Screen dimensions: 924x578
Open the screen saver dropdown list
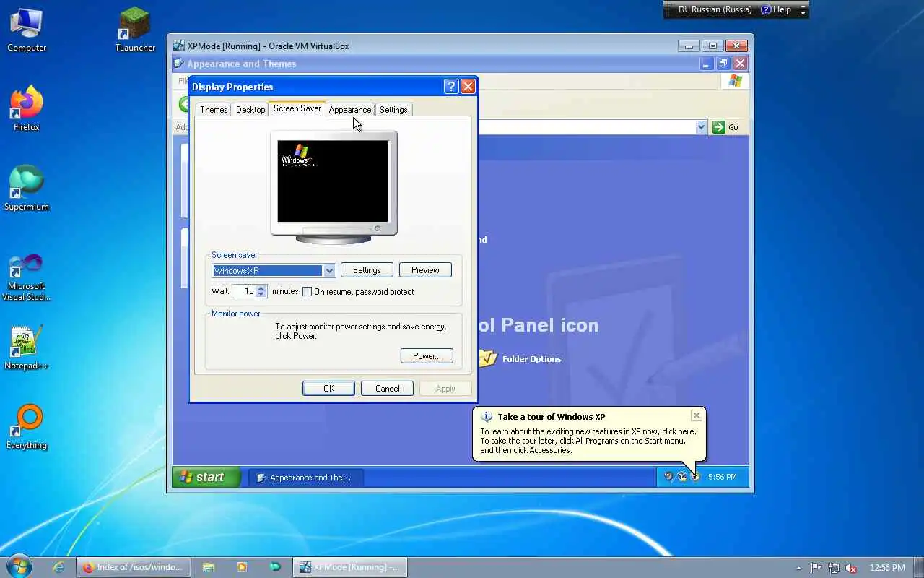pyautogui.click(x=329, y=271)
